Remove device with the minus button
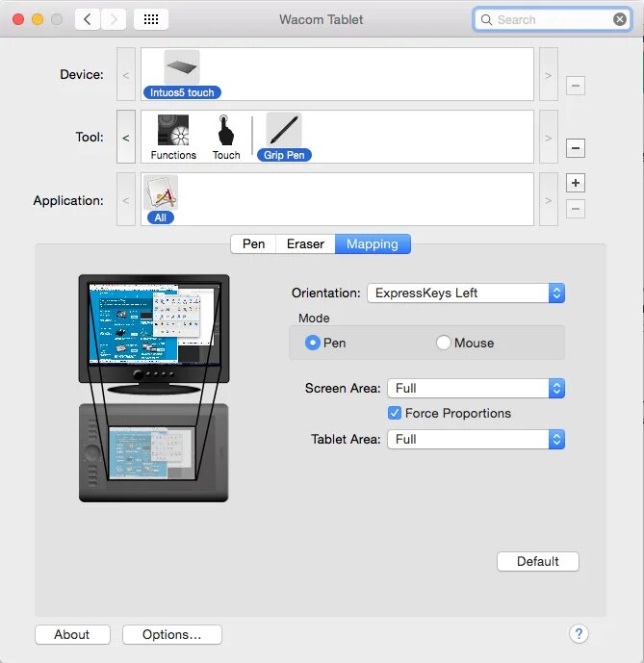The width and height of the screenshot is (644, 663). click(576, 86)
